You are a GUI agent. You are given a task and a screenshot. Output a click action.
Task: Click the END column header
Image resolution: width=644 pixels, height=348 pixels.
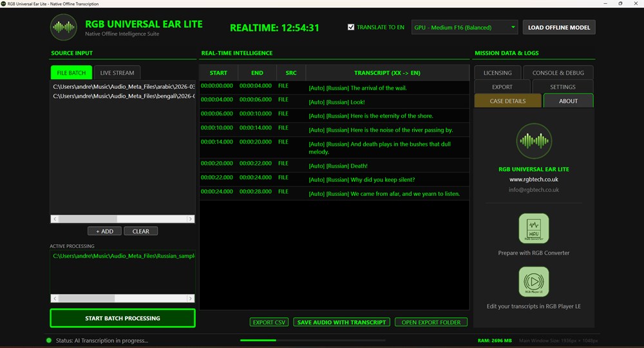[x=257, y=73]
